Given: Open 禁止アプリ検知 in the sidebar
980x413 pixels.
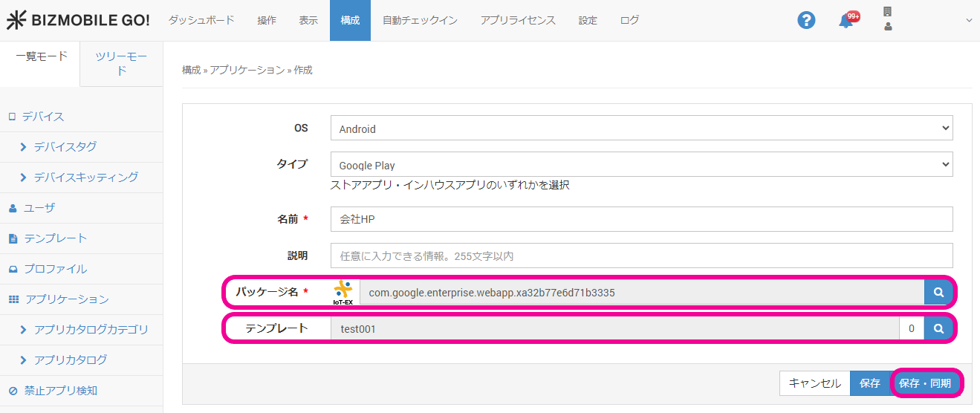Looking at the screenshot, I should (x=60, y=391).
